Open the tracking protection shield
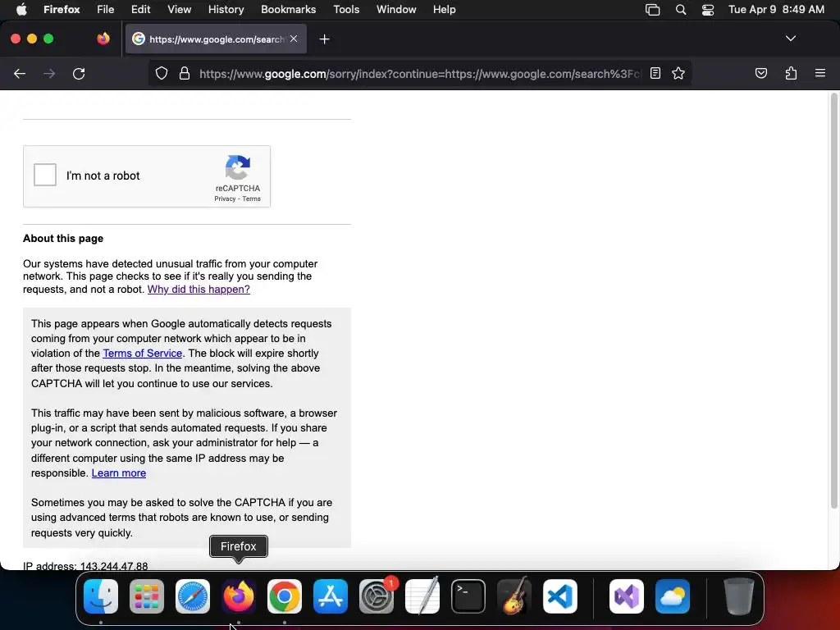Viewport: 840px width, 630px height. coord(162,73)
